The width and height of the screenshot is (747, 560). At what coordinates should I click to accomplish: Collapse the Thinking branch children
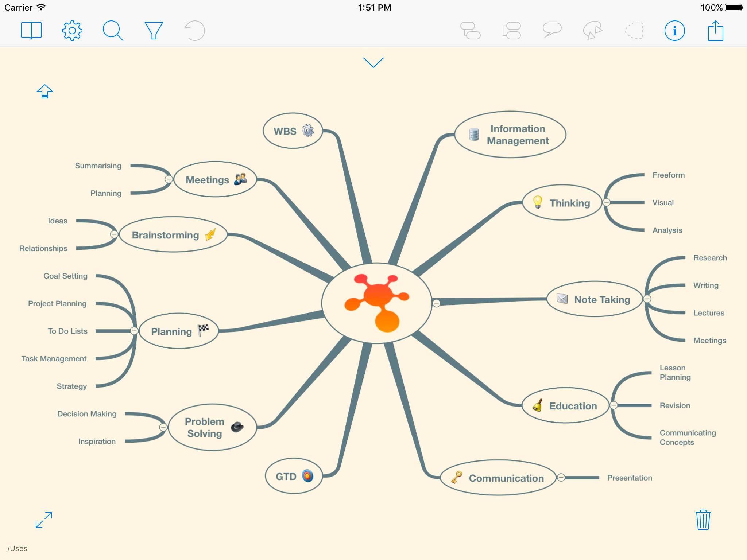(x=606, y=202)
